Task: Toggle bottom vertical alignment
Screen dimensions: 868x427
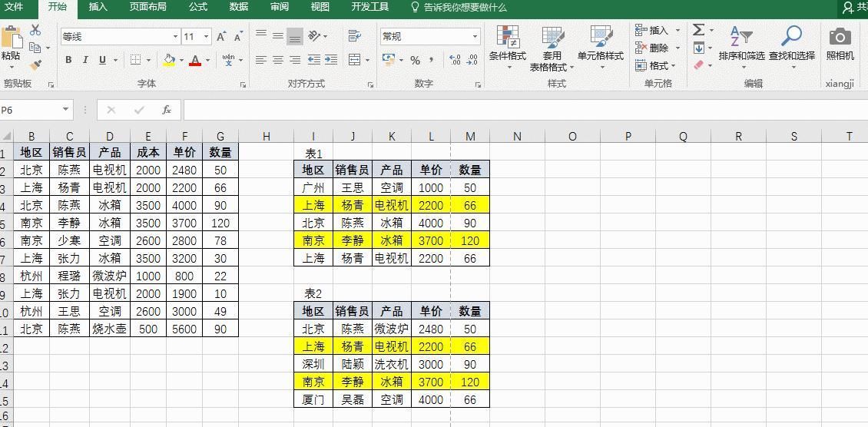Action: [x=295, y=37]
